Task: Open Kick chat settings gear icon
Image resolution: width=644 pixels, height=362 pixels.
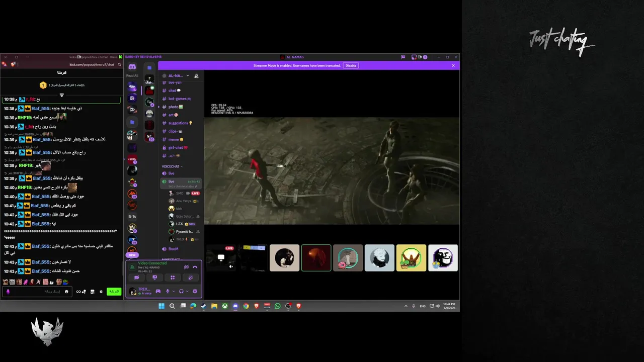Action: click(101, 292)
